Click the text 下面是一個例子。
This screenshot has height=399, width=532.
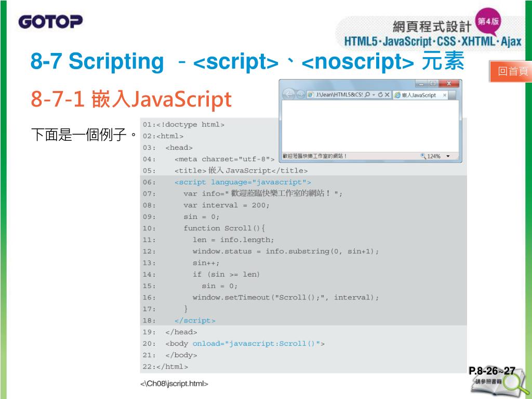[x=84, y=135]
